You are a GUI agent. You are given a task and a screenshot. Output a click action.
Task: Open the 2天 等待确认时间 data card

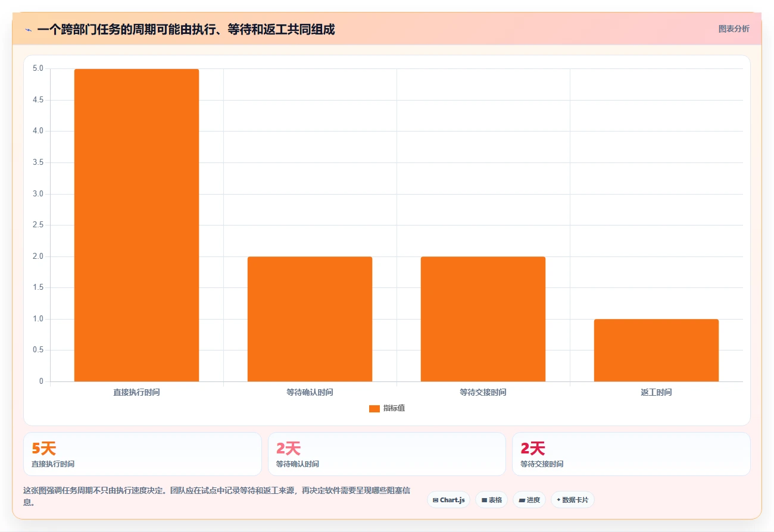387,454
